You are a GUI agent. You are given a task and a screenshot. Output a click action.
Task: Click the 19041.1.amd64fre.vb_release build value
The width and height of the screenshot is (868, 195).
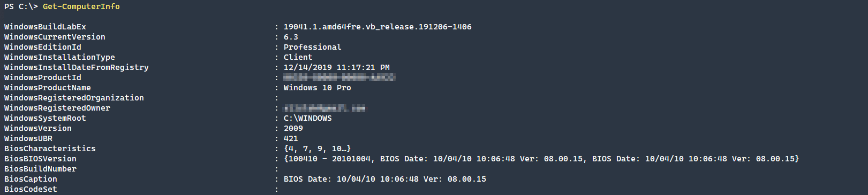[x=378, y=27]
